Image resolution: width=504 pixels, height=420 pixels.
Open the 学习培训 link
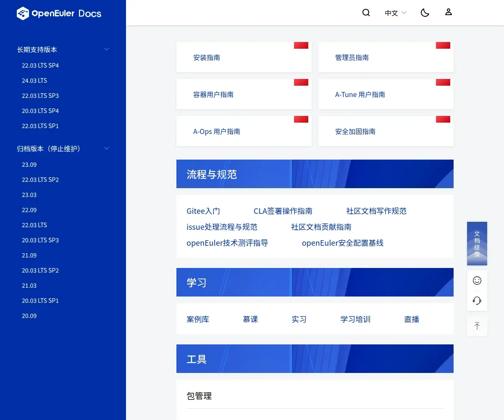pyautogui.click(x=355, y=319)
